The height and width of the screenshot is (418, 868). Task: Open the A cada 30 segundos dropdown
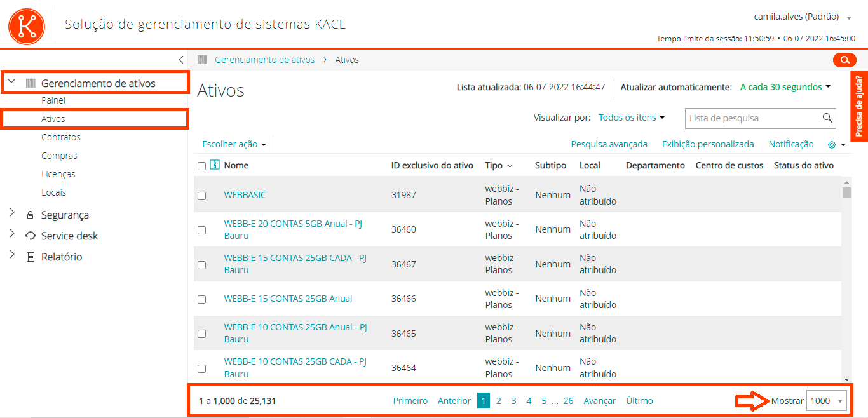(x=785, y=87)
